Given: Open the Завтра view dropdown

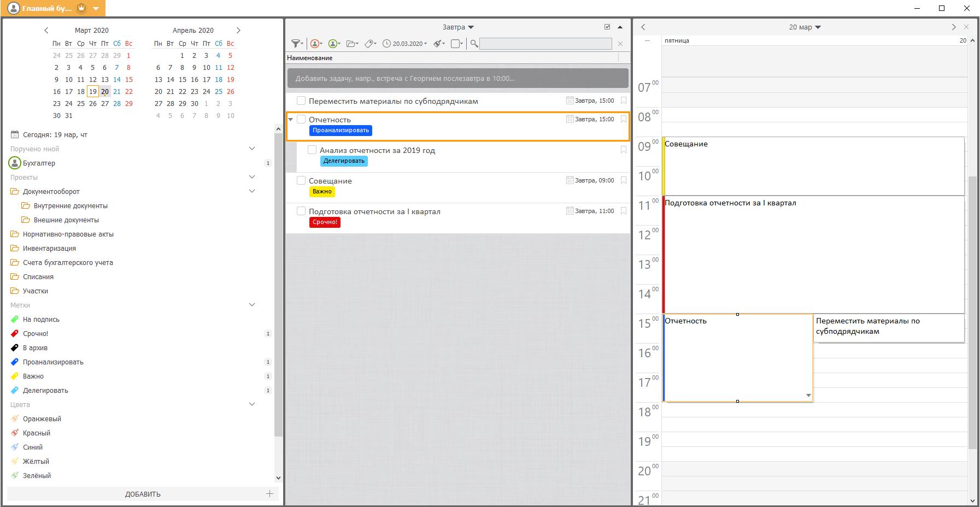Looking at the screenshot, I should pos(458,27).
